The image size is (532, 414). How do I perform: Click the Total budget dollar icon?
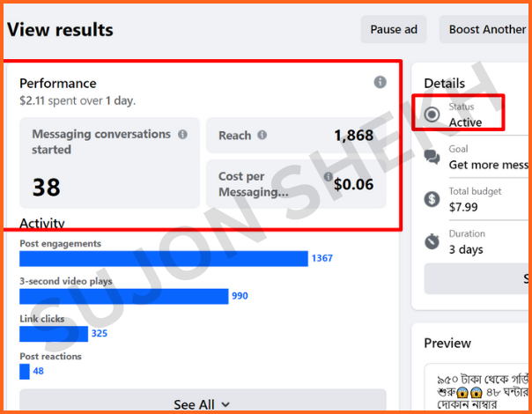point(432,198)
